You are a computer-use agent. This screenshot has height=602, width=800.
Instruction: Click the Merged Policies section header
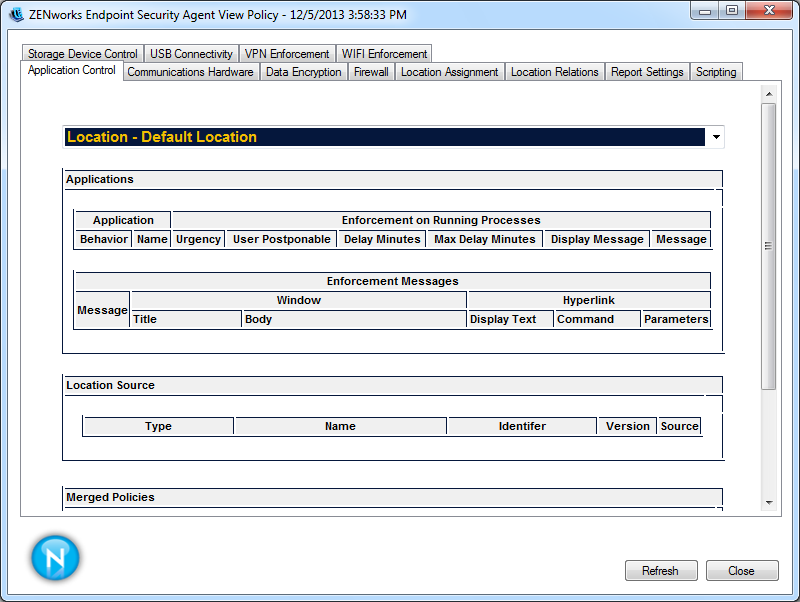click(x=393, y=497)
